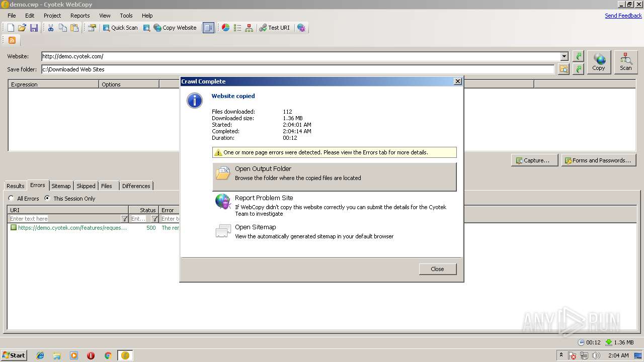Switch to the Sitemap tab

tap(61, 186)
